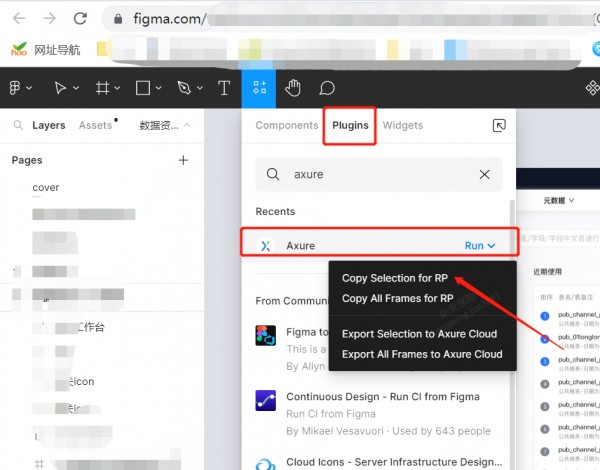
Task: Select the Text tool
Action: 224,88
